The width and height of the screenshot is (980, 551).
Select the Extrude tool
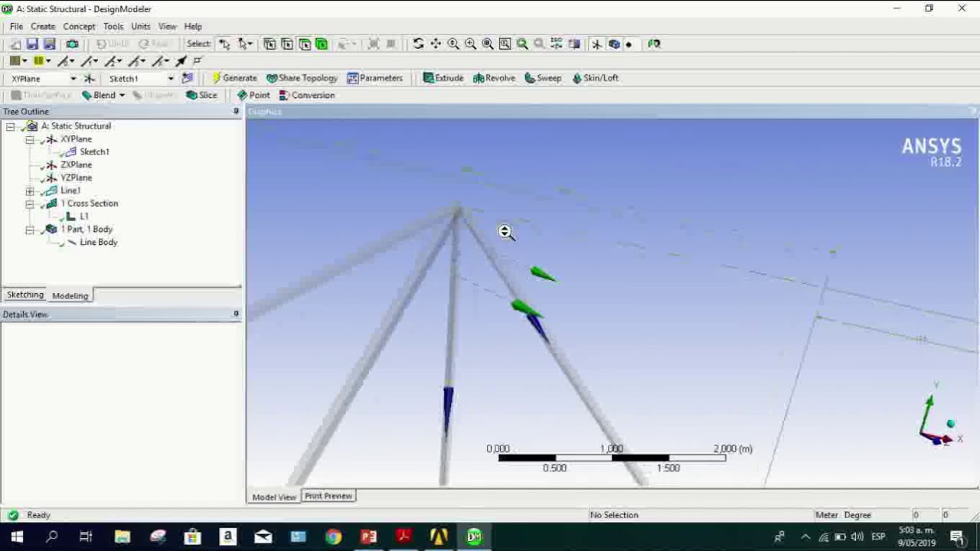click(x=443, y=78)
